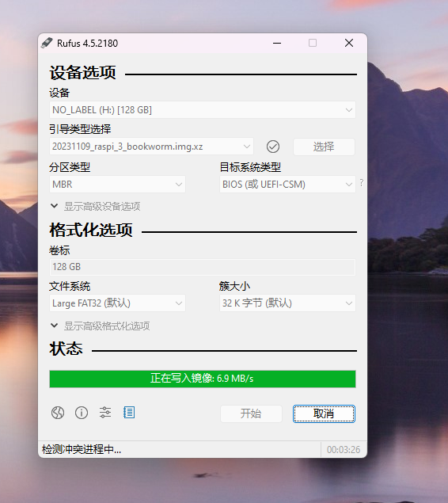Viewport: 448px width, 503px height.
Task: Click the Rufus USB title icon
Action: tap(47, 43)
